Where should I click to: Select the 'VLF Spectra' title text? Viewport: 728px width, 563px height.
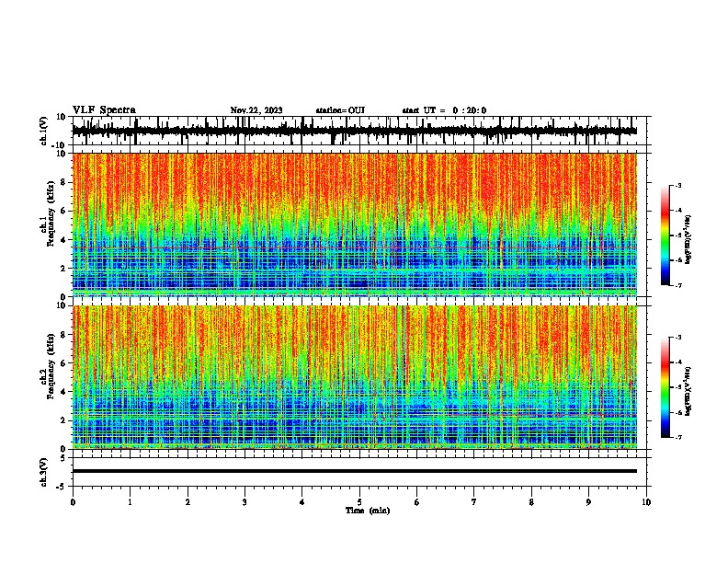point(104,110)
